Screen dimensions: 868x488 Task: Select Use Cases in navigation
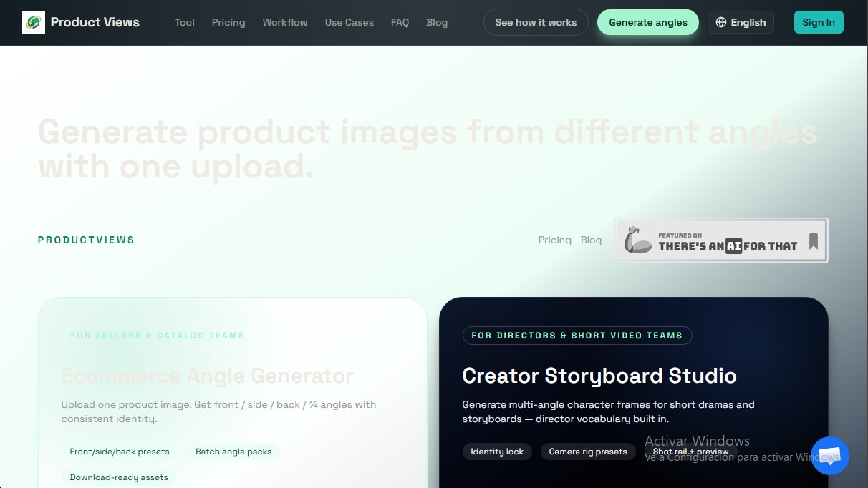click(349, 22)
